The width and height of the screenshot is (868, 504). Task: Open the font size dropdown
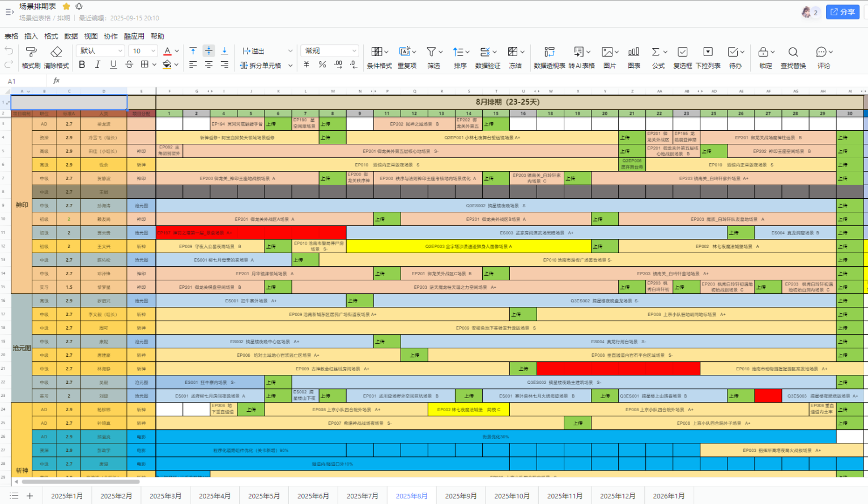(x=143, y=51)
